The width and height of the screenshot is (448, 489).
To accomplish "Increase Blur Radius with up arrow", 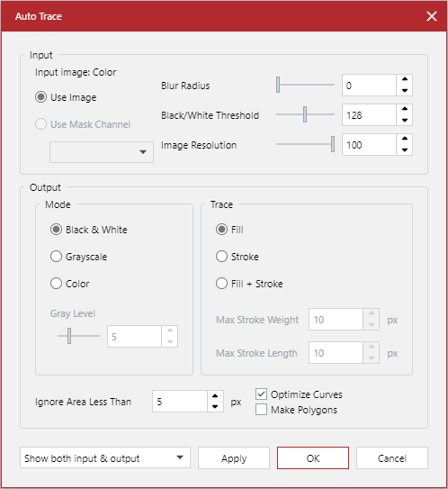I will 405,79.
